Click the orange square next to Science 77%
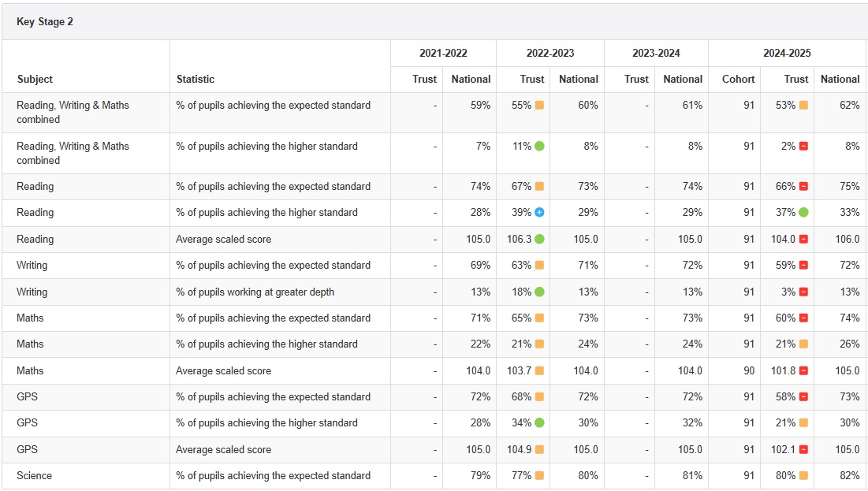The width and height of the screenshot is (868, 491). tap(539, 476)
